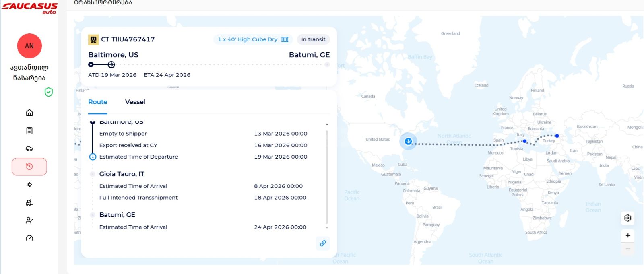Viewport: 644px width, 274px height.
Task: Click the forklift icon in sidebar
Action: [29, 202]
